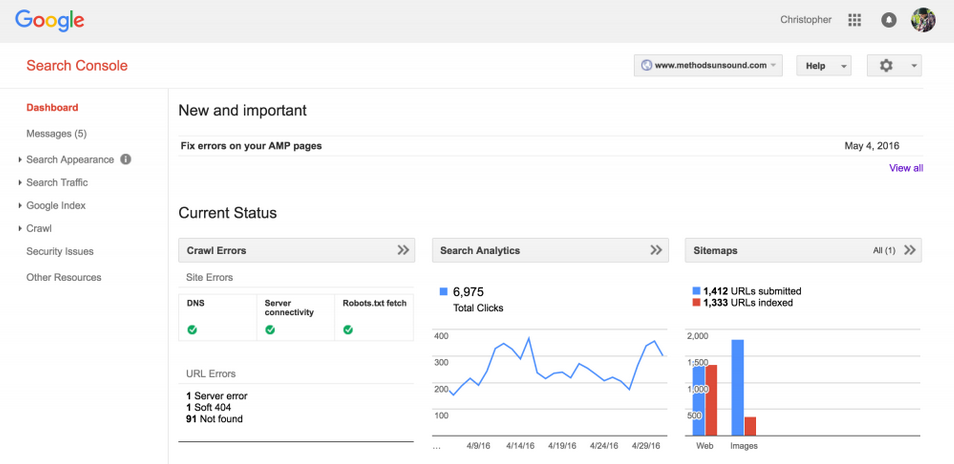Click the Search Analytics panel heading
The width and height of the screenshot is (954, 464).
(480, 250)
